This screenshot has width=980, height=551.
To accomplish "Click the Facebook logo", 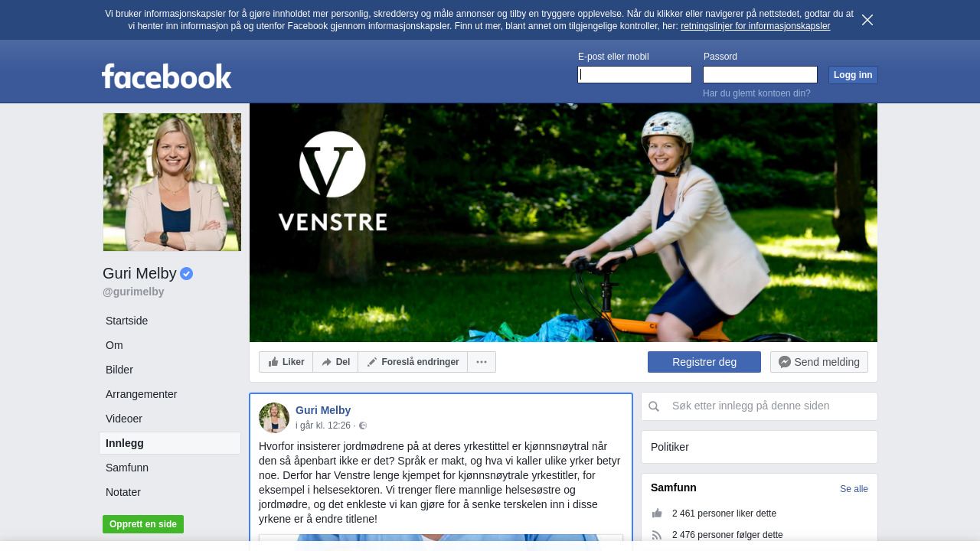I will click(167, 76).
